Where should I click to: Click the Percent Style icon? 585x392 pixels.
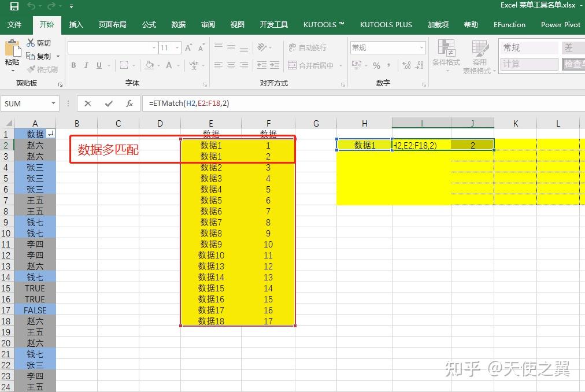point(376,66)
